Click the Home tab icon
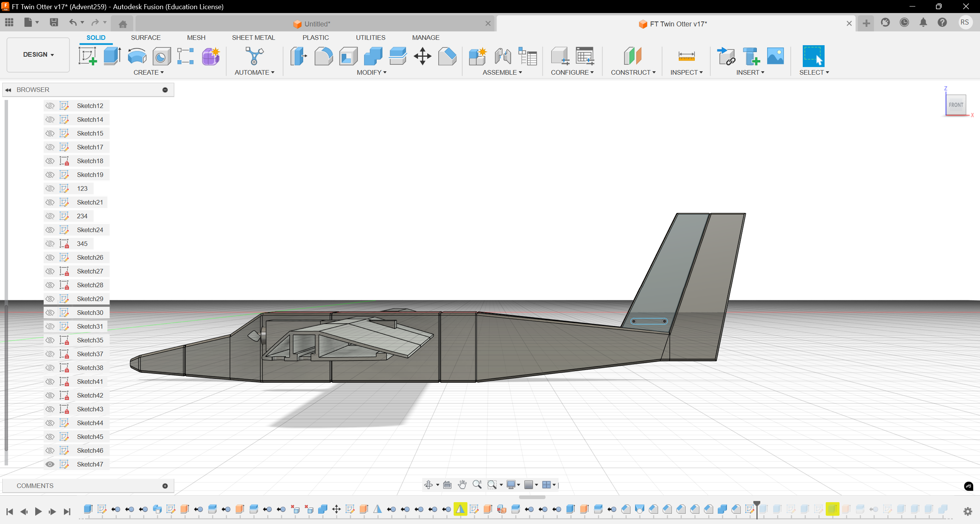The width and height of the screenshot is (980, 524). coord(122,24)
